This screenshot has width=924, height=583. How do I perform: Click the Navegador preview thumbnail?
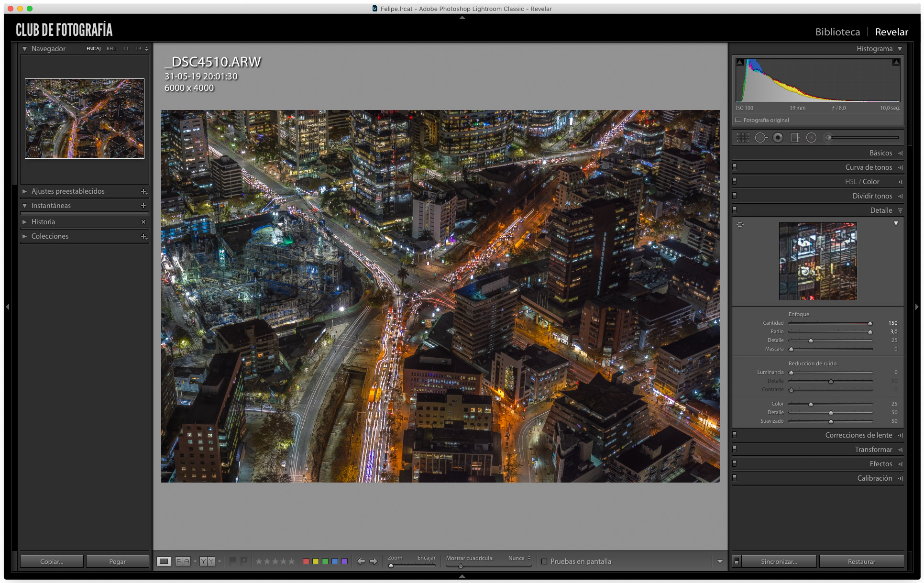[x=85, y=119]
